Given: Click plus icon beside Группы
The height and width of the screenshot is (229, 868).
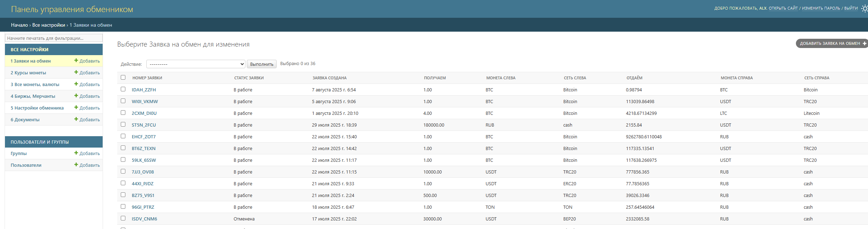Looking at the screenshot, I should (76, 153).
